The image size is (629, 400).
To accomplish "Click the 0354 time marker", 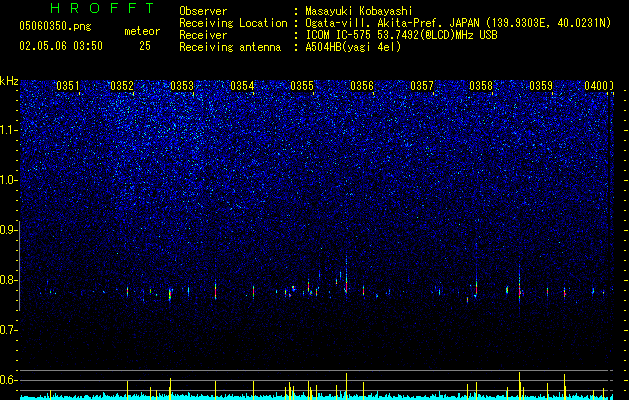I will 242,86.
